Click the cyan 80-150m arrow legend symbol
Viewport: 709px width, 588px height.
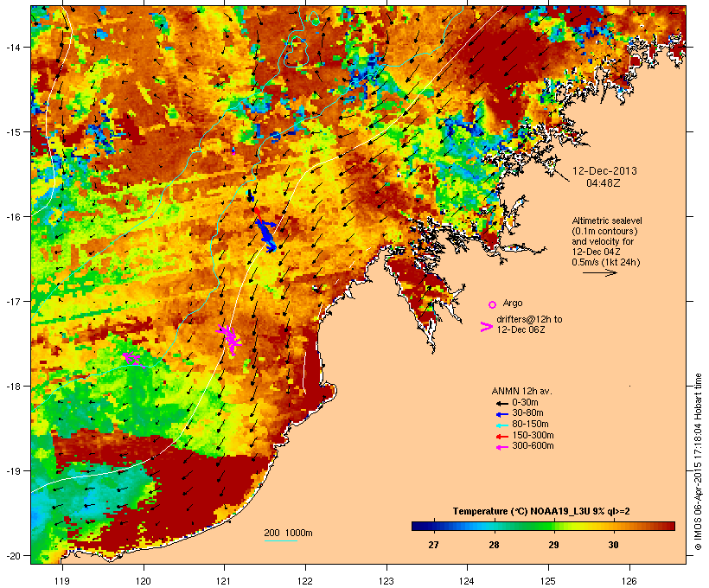click(x=502, y=425)
